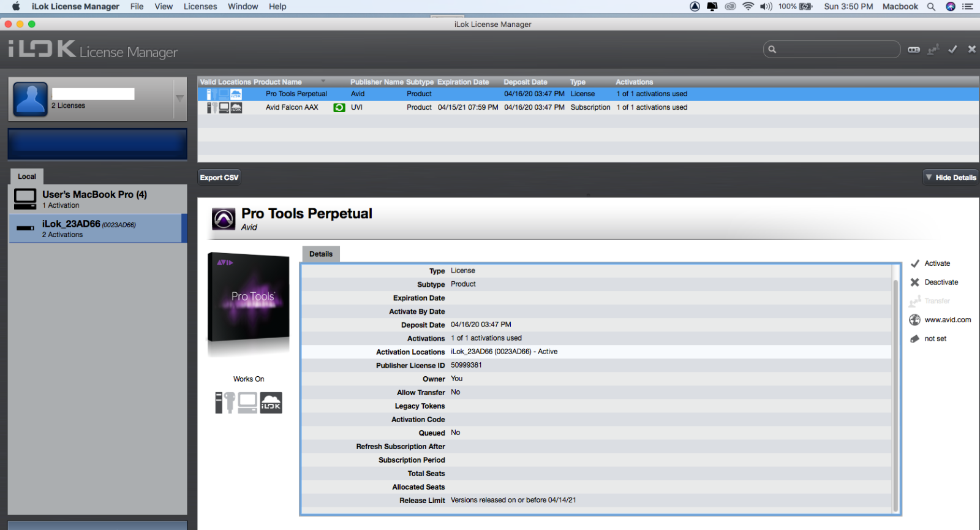Click the checkmark icon beside Activate
This screenshot has height=530, width=980.
point(915,263)
